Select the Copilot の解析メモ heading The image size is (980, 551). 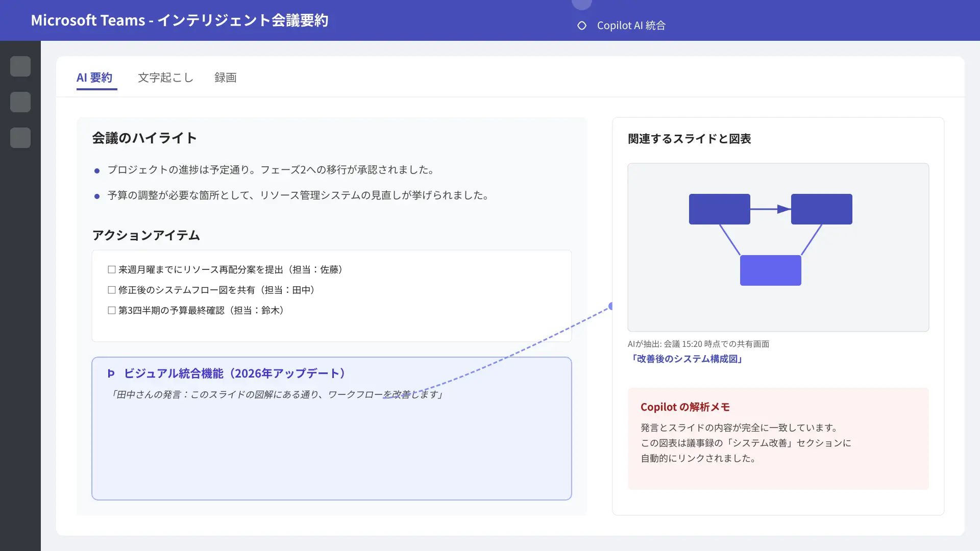pos(685,407)
